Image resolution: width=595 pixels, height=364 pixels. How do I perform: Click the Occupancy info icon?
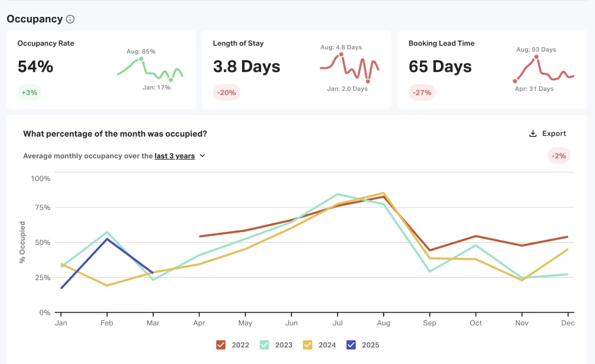click(x=70, y=19)
